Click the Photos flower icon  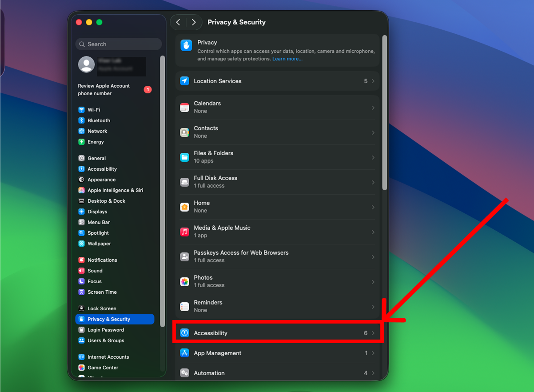[185, 282]
